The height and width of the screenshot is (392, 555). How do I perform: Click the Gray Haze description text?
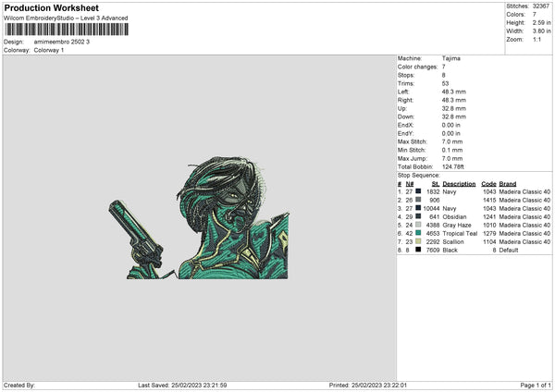coord(457,225)
